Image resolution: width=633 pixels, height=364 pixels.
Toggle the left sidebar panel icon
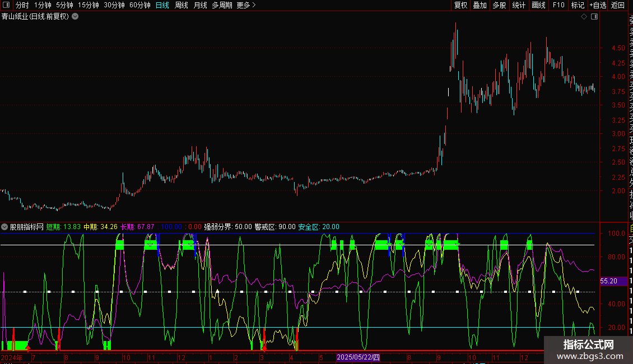coord(7,5)
